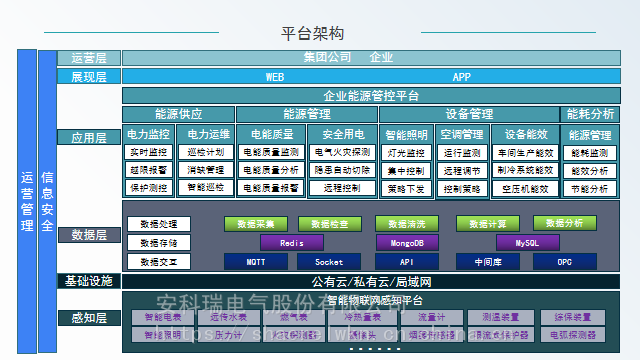Click the 设备管理 section header
This screenshot has height=360, width=640.
(469, 114)
